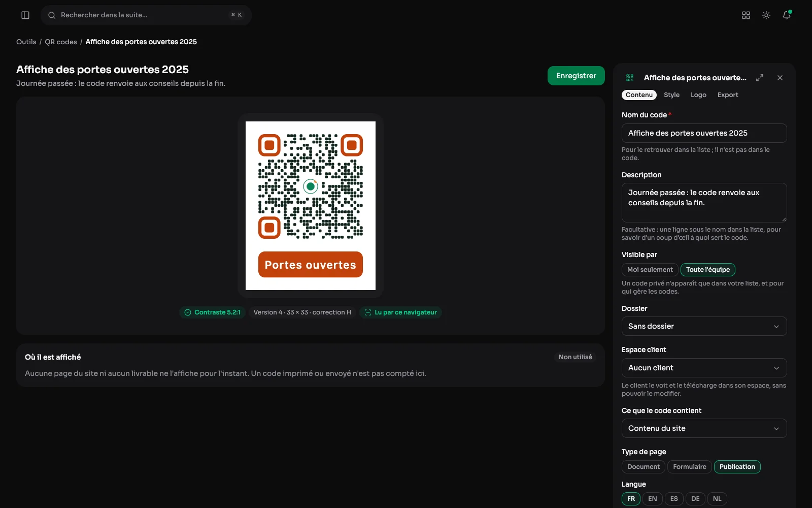
Task: Click the 'Rechercher dans la suite' search field
Action: point(146,15)
